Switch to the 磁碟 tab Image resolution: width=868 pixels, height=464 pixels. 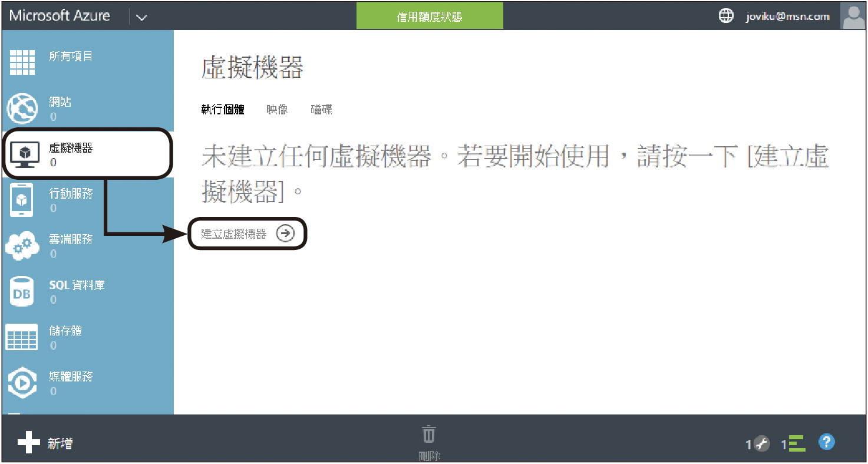pyautogui.click(x=322, y=110)
